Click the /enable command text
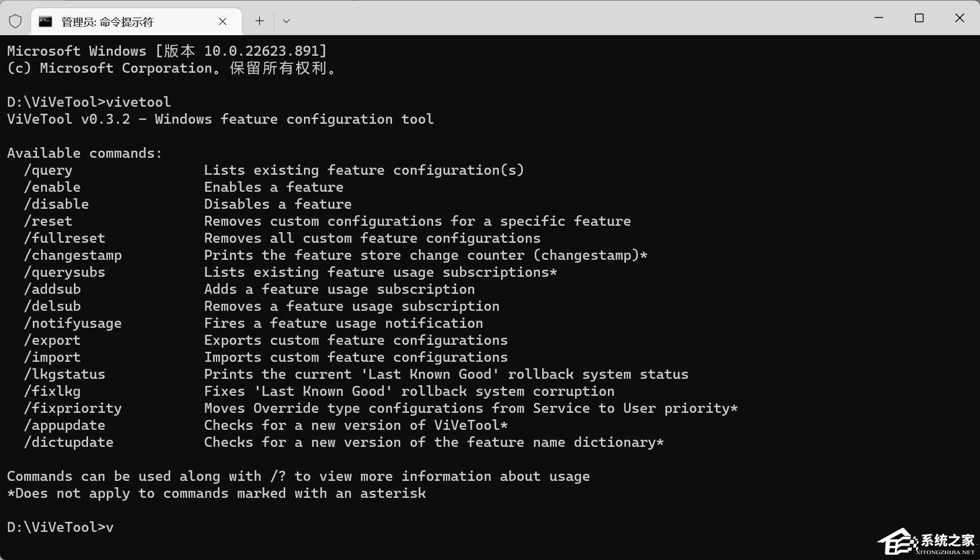 pos(52,187)
